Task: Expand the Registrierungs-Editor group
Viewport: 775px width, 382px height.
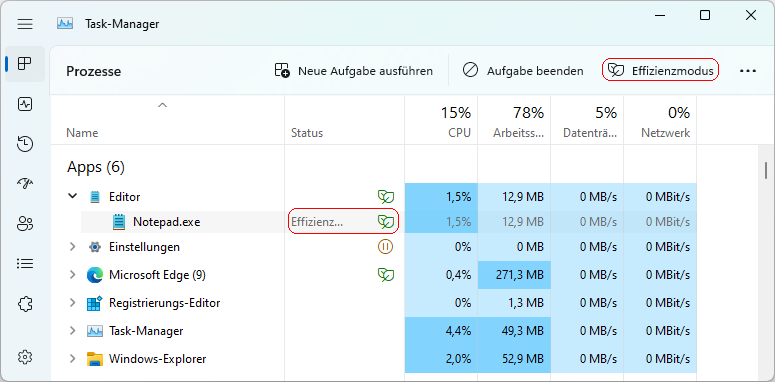Action: [x=73, y=302]
